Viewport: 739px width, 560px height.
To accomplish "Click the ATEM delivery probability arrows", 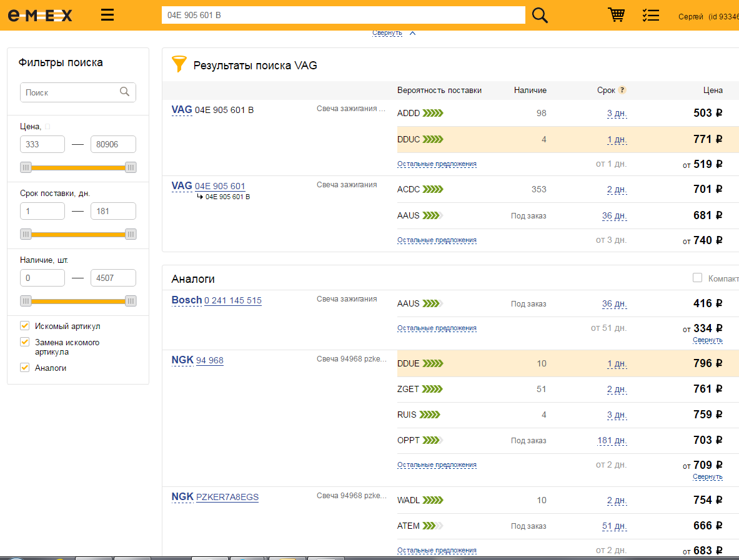I will (x=433, y=526).
